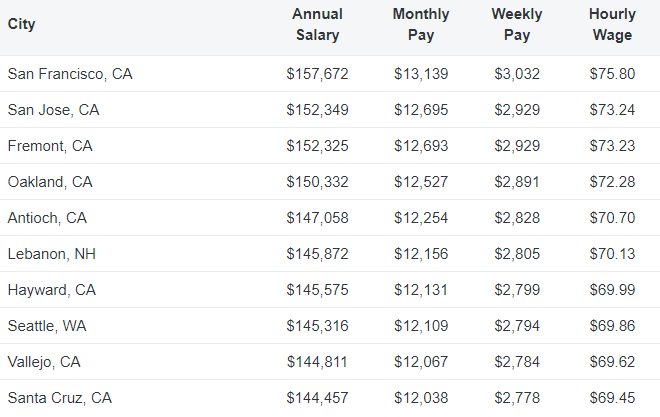Click the Antioch, CA city cell
The width and height of the screenshot is (660, 417).
pyautogui.click(x=47, y=218)
